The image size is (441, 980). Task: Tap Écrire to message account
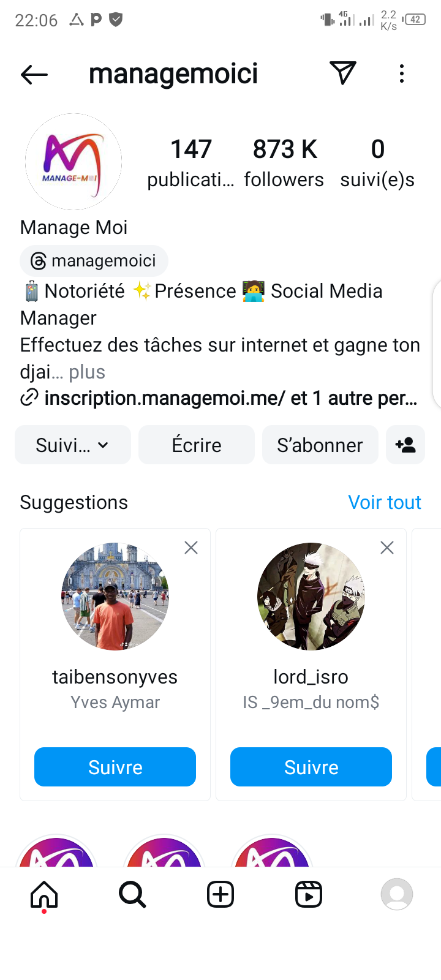[197, 445]
